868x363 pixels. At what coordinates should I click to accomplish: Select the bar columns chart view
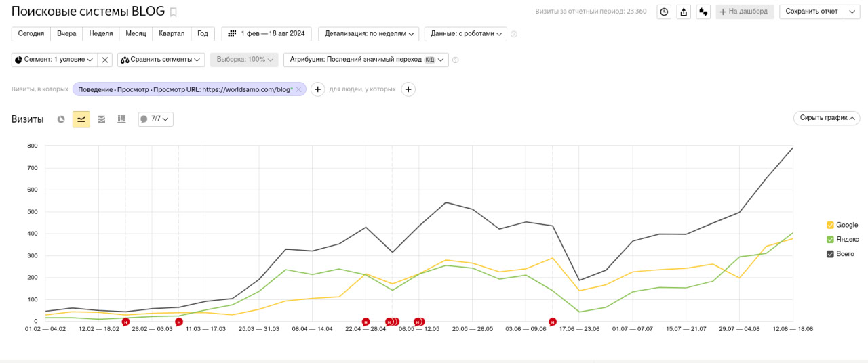click(x=122, y=119)
